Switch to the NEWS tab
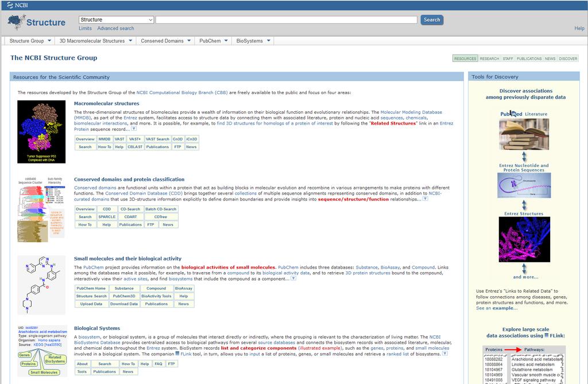 [550, 59]
